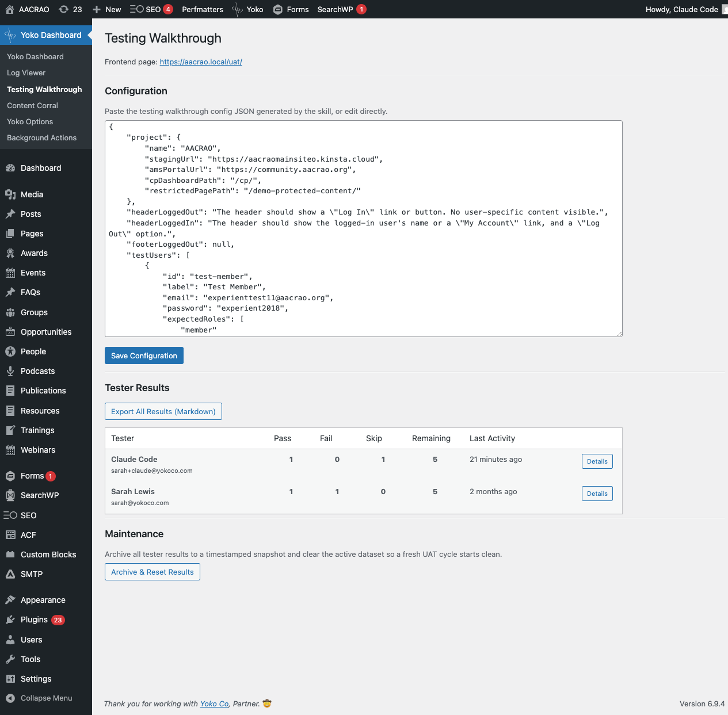Screen dimensions: 728x715
Task: Open the Forms sidebar menu label
Action: tap(32, 476)
